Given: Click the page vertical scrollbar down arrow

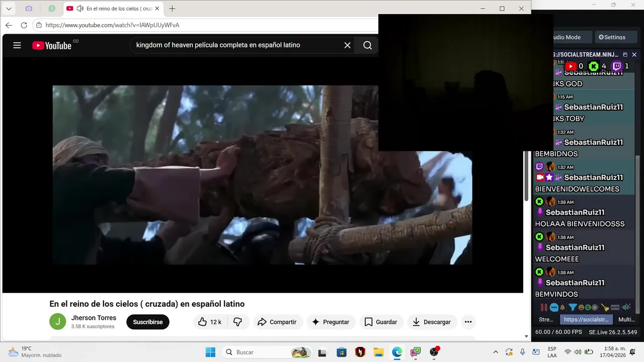Looking at the screenshot, I should coord(527,336).
